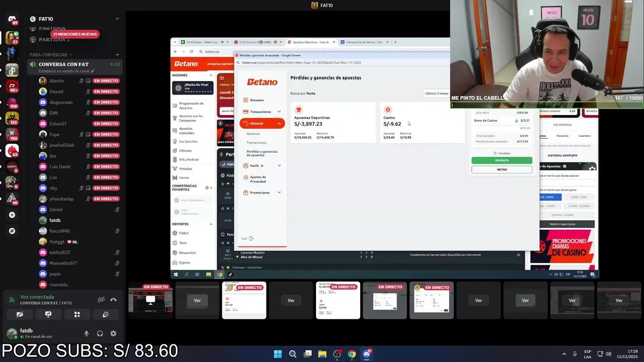
Task: Click Mostrar sugerencias button
Action: [562, 224]
